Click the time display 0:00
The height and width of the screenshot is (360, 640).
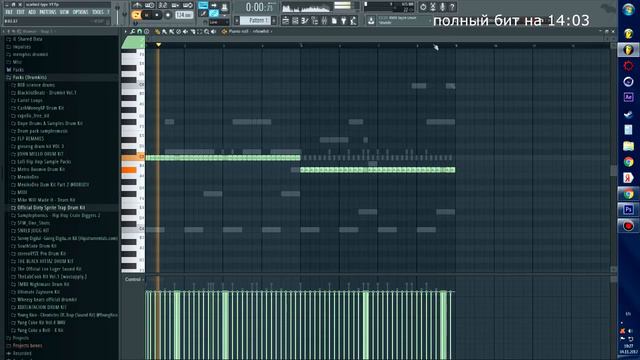(x=260, y=7)
